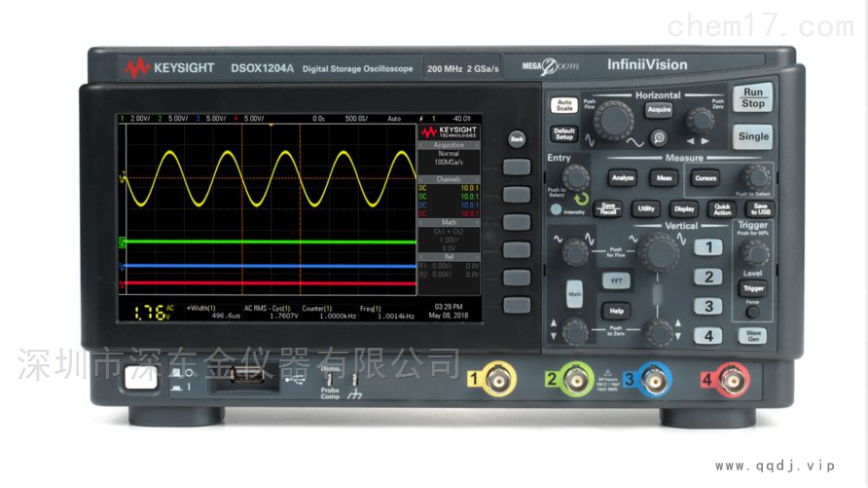Screen dimensions: 868x488
Task: Tap the +Width(1) 496.6us measurement
Action: point(214,312)
